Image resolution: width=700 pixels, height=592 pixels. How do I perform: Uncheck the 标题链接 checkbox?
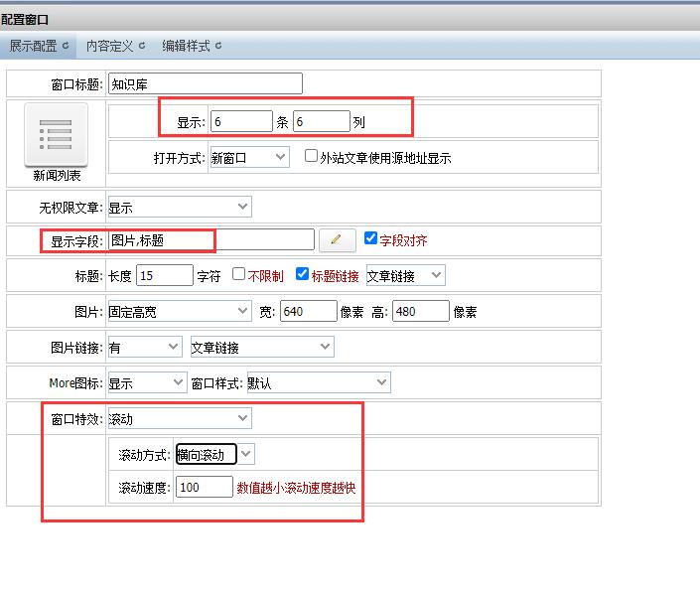303,274
